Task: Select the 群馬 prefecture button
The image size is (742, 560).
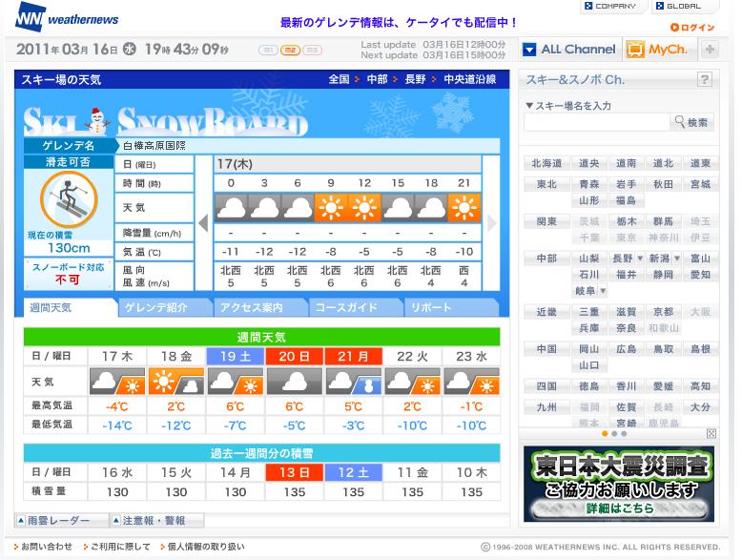Action: (663, 221)
